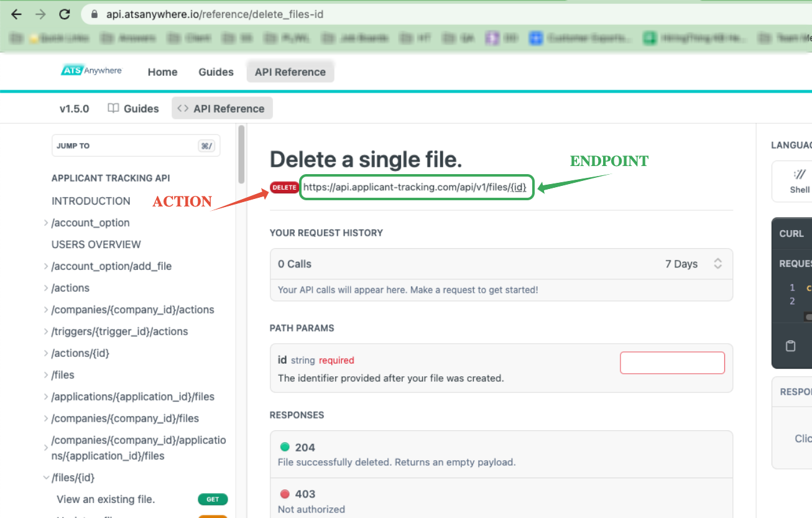Copy the cURL request with the clipboard icon

click(x=790, y=346)
